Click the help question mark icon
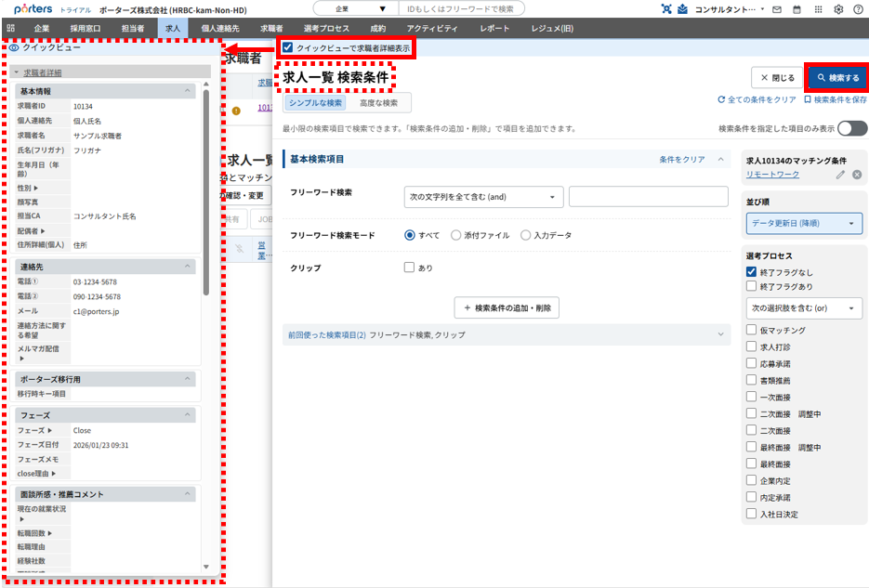The width and height of the screenshot is (869, 588). [x=857, y=9]
